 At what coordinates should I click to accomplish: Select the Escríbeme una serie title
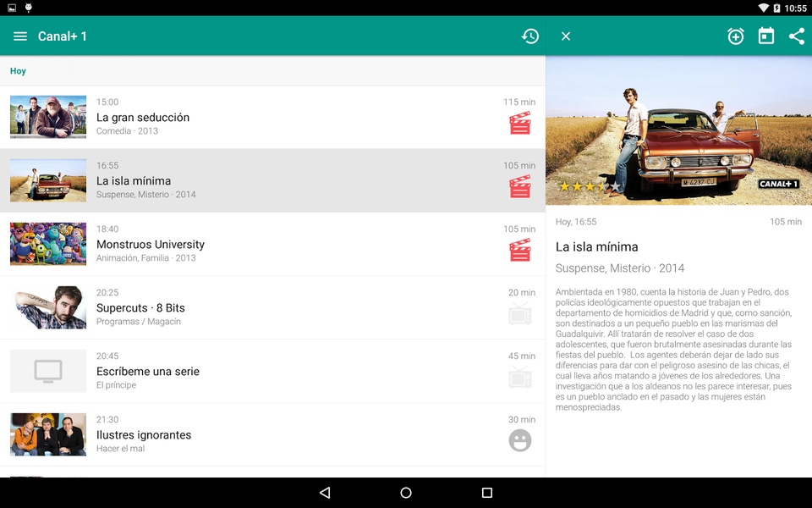tap(147, 372)
